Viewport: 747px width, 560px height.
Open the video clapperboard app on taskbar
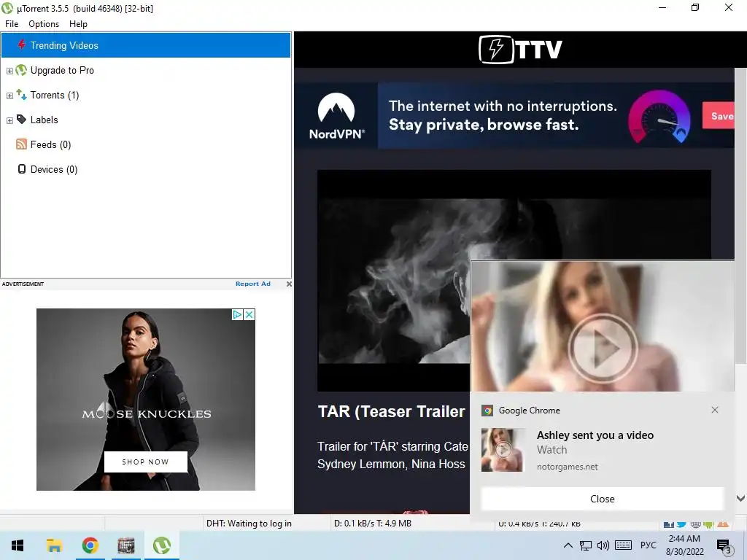tap(125, 545)
